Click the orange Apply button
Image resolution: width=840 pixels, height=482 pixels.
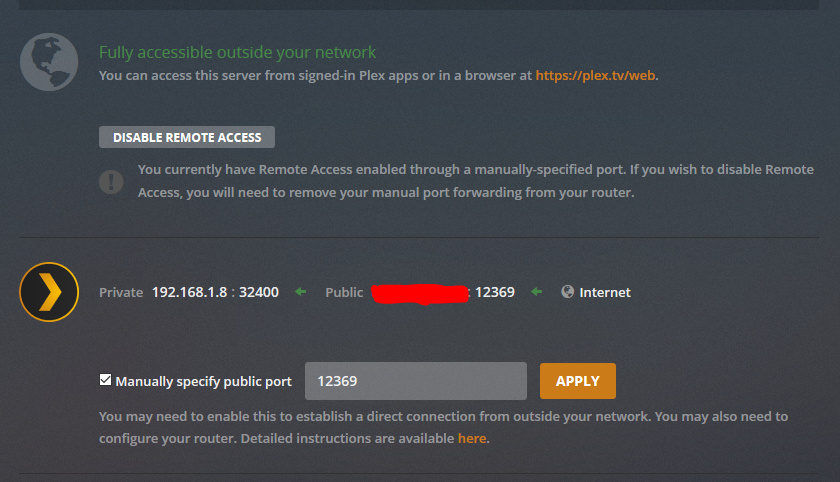click(x=577, y=381)
